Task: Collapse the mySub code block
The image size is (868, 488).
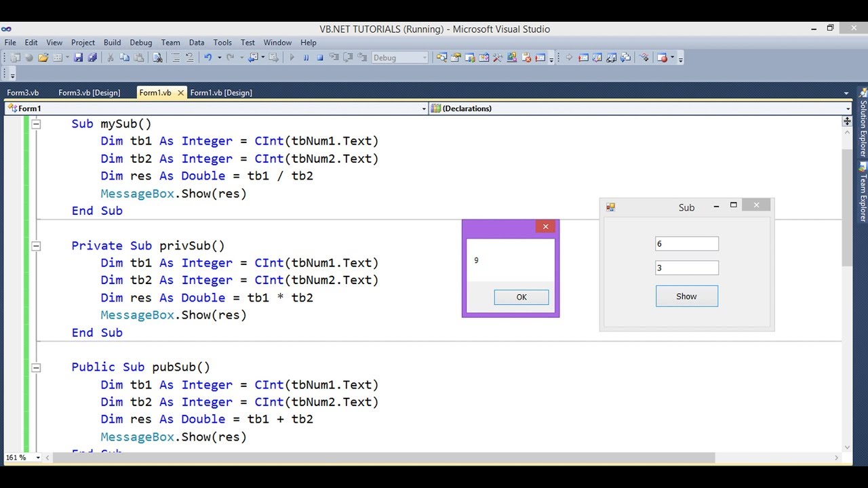Action: click(36, 124)
